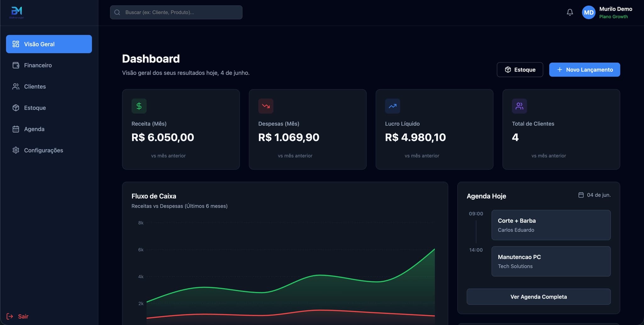Click the BizManager logo in the sidebar
Image resolution: width=644 pixels, height=325 pixels.
[17, 13]
